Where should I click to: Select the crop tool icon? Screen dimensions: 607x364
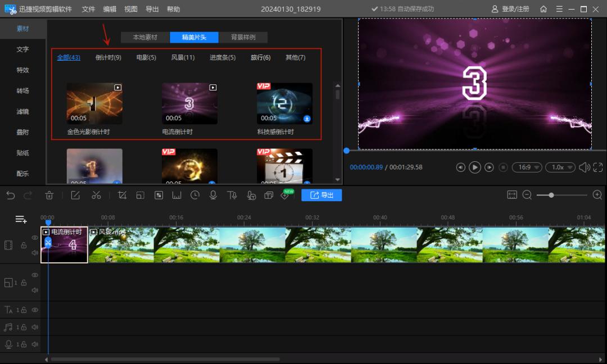pos(122,195)
